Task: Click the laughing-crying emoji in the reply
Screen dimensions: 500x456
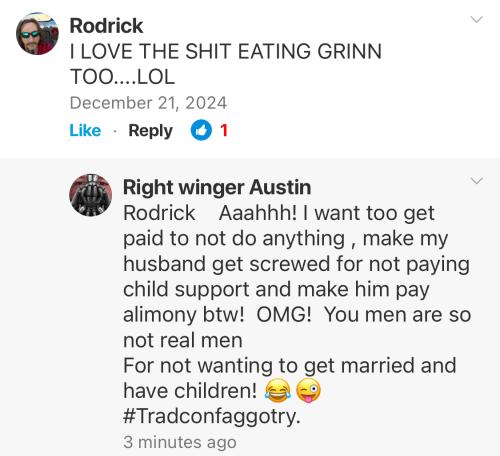Action: coord(278,390)
